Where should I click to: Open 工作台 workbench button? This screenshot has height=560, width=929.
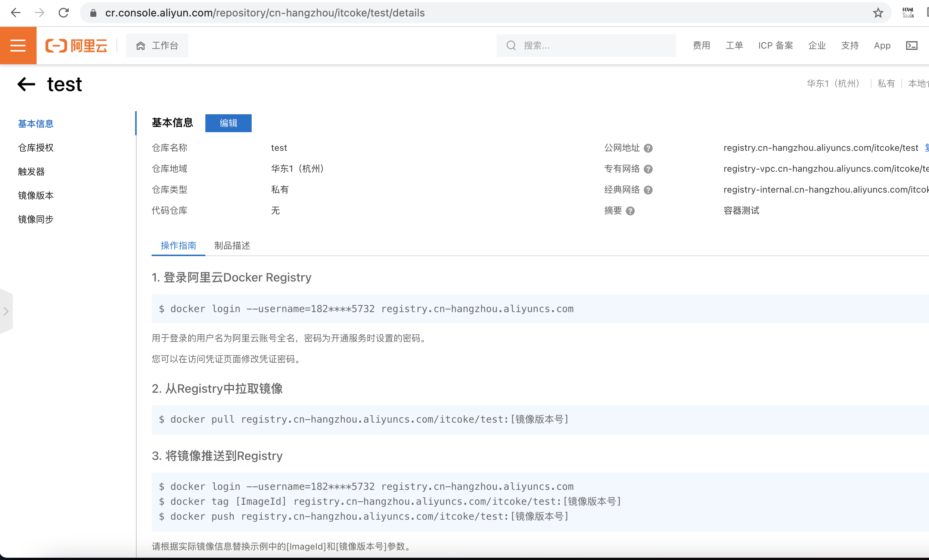157,46
